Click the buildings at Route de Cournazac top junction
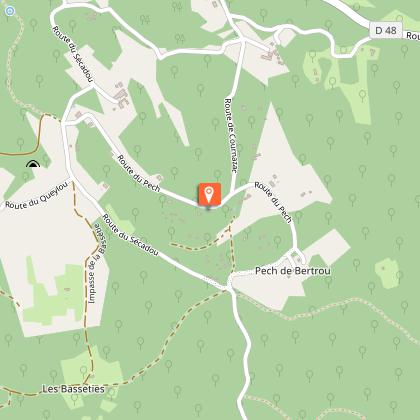The width and height of the screenshot is (420, 420). [274, 54]
